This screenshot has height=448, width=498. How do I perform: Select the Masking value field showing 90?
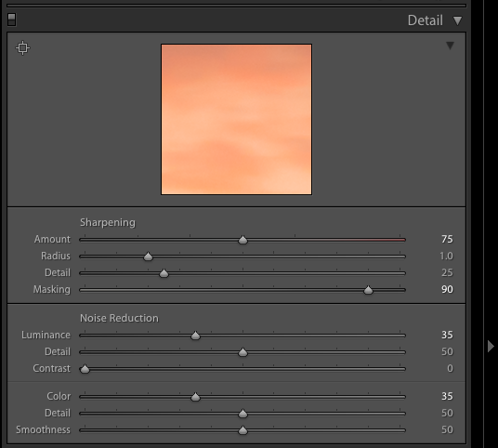(x=447, y=289)
